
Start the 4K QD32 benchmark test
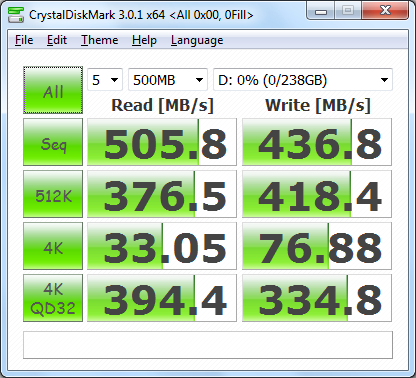[x=53, y=298]
